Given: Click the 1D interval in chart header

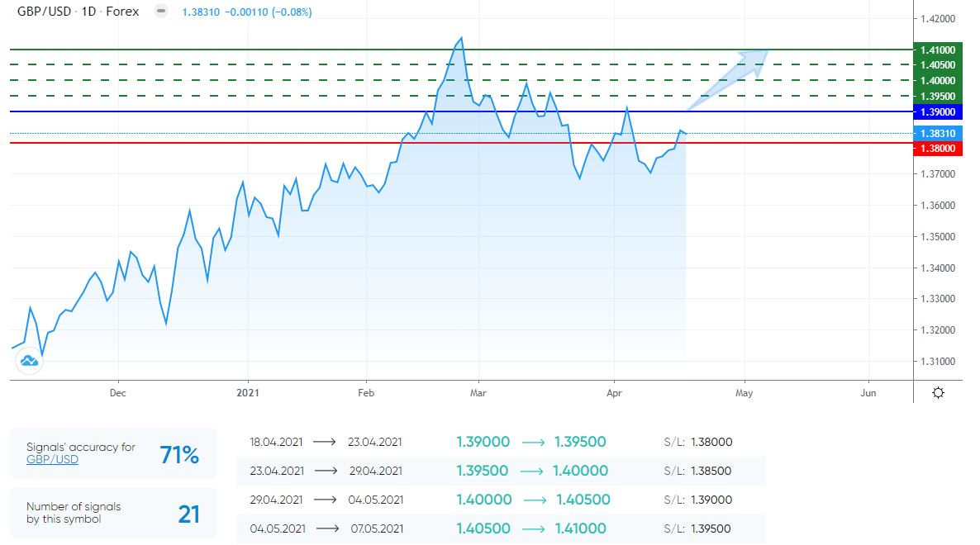Looking at the screenshot, I should pyautogui.click(x=88, y=12).
